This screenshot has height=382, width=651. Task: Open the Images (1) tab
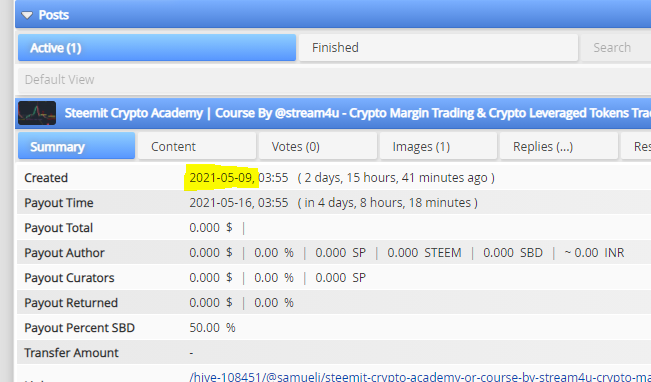pyautogui.click(x=438, y=146)
